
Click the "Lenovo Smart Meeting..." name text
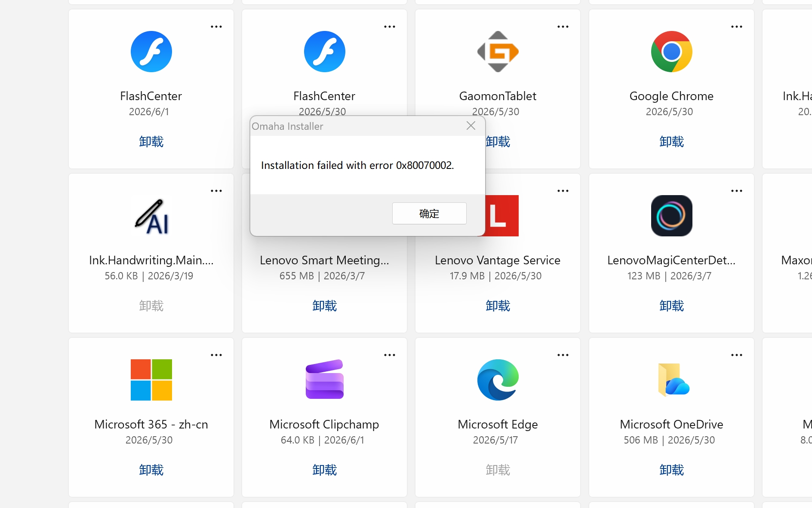325,260
